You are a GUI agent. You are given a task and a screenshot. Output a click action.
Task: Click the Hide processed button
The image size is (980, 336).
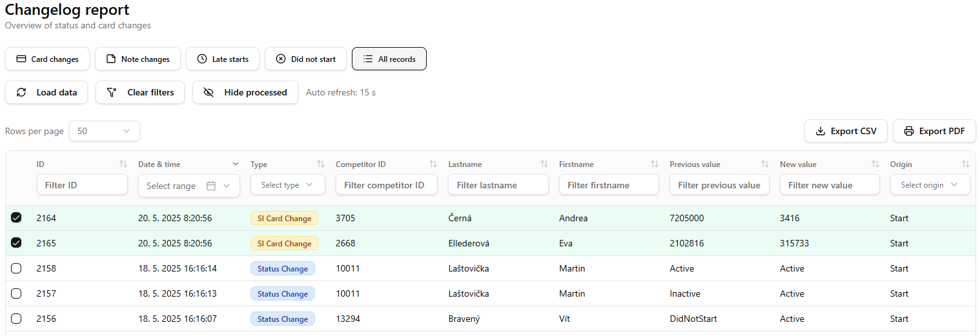(x=245, y=92)
